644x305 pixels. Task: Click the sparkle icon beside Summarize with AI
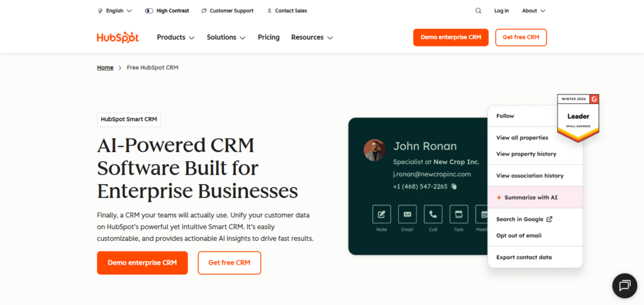click(x=499, y=197)
